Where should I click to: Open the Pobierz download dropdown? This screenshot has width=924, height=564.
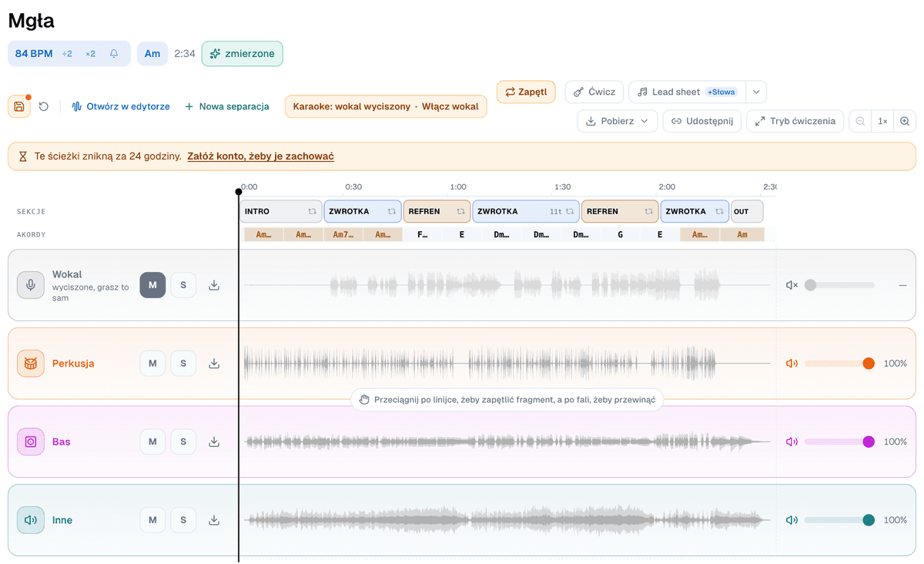click(x=618, y=121)
